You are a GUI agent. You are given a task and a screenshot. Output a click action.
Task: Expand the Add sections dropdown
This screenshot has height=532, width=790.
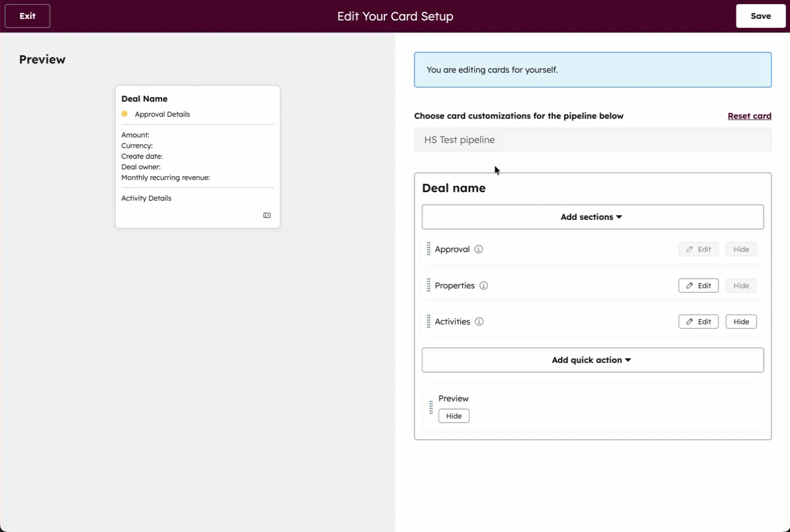592,216
